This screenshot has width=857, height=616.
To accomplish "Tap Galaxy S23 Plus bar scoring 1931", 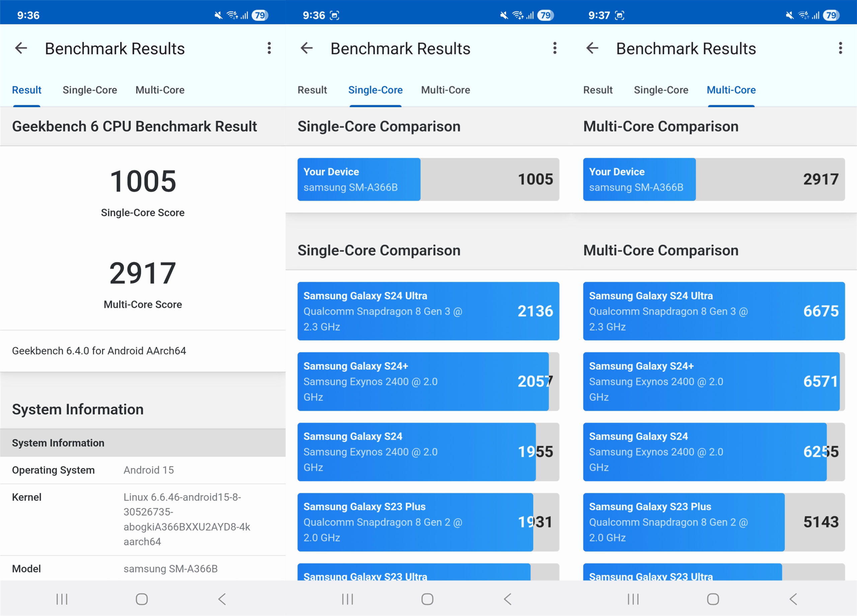I will coord(428,522).
